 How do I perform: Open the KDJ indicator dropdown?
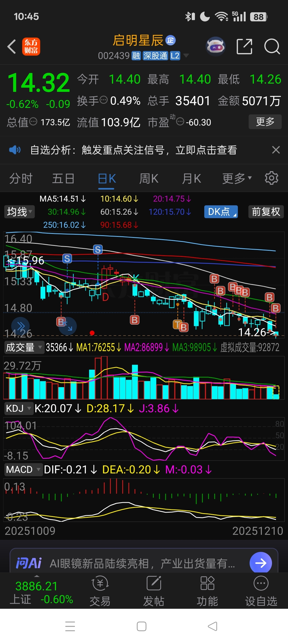18,408
